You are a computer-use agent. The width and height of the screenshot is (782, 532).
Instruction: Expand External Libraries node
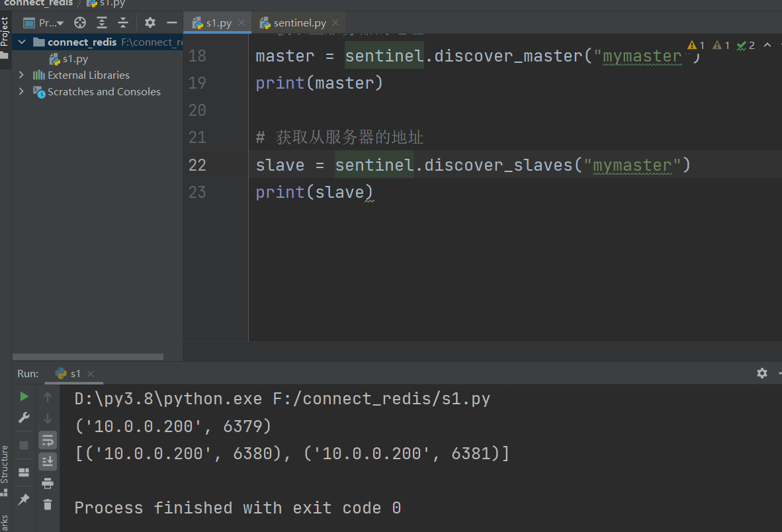coord(21,75)
